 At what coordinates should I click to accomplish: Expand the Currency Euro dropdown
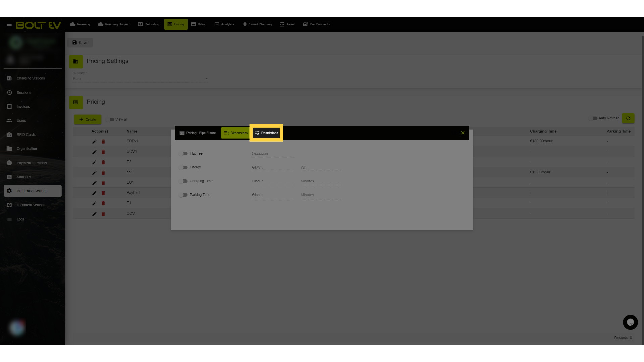(141, 79)
